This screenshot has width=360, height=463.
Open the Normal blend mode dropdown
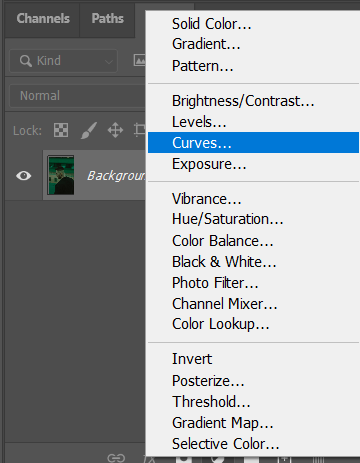click(x=77, y=96)
